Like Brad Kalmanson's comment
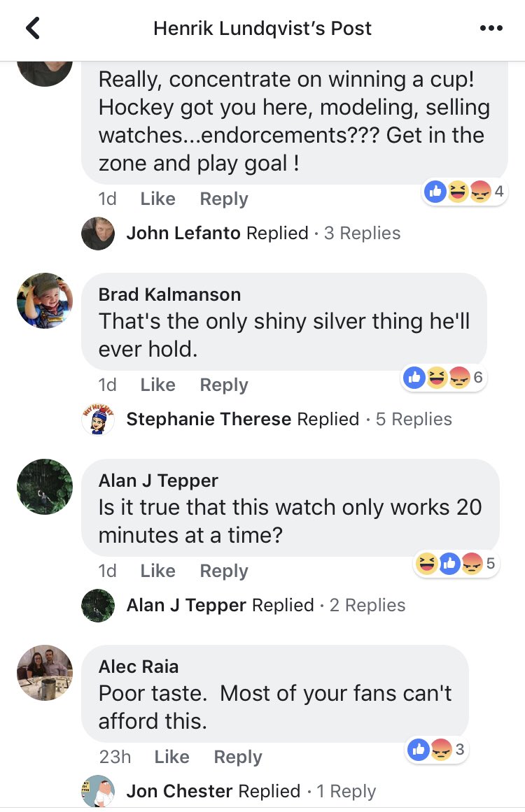 click(x=157, y=385)
